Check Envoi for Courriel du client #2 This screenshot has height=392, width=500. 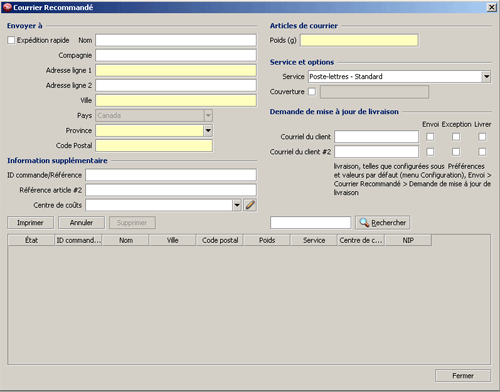(x=430, y=152)
